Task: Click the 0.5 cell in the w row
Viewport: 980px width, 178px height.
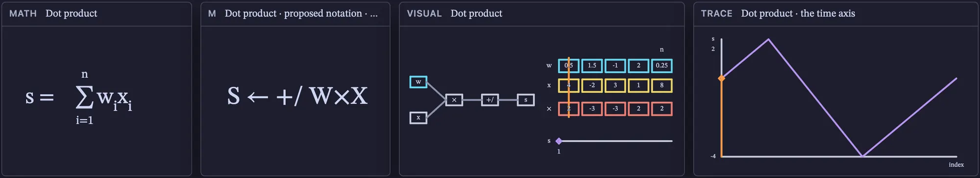Action: (568, 66)
